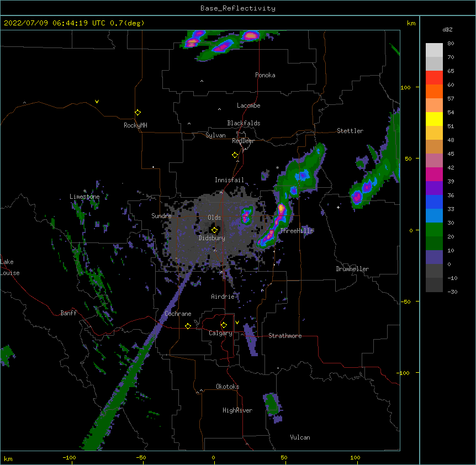Image resolution: width=476 pixels, height=465 pixels.
Task: Select the yellow v marker east of Calgary
Action: [237, 323]
